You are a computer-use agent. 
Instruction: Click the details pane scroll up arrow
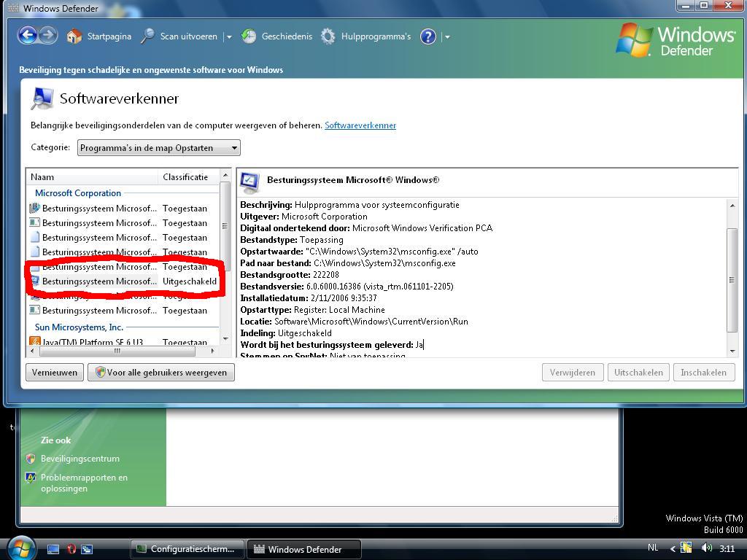732,206
